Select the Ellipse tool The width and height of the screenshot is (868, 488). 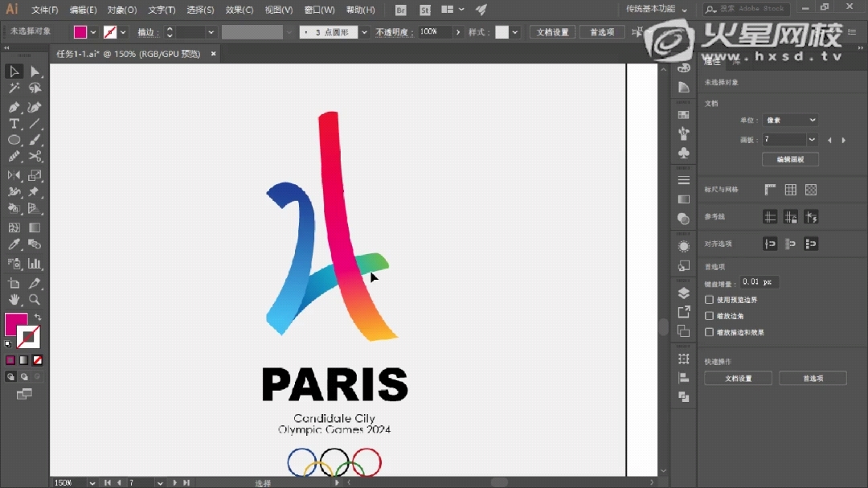(x=14, y=140)
